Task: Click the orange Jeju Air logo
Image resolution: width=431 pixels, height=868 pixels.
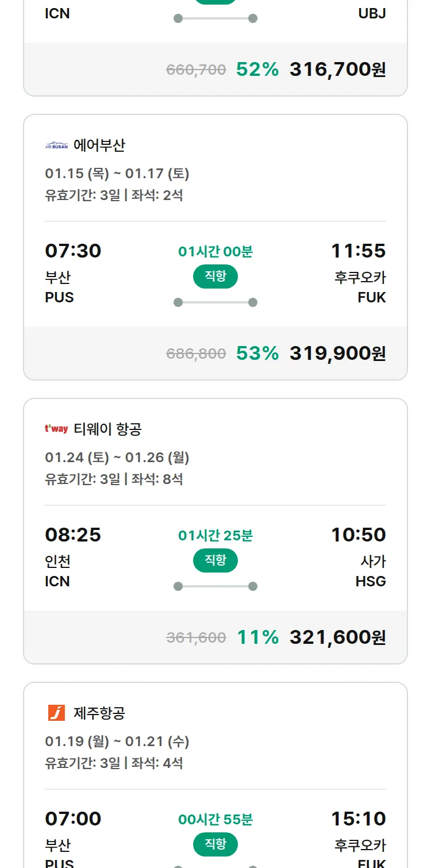Action: point(56,713)
